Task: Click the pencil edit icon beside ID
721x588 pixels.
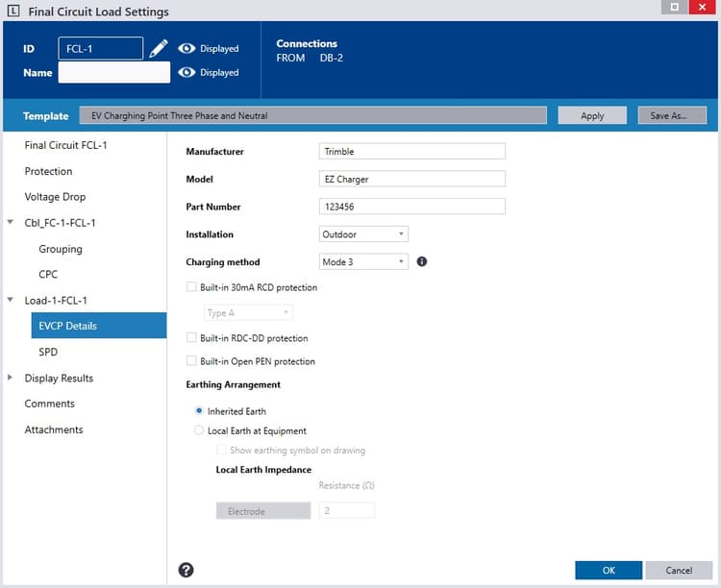Action: (x=160, y=48)
